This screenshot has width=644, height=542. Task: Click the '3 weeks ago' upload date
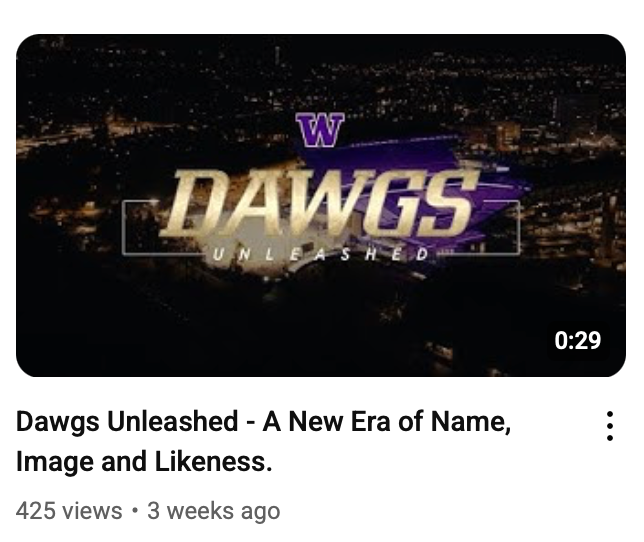pos(214,511)
